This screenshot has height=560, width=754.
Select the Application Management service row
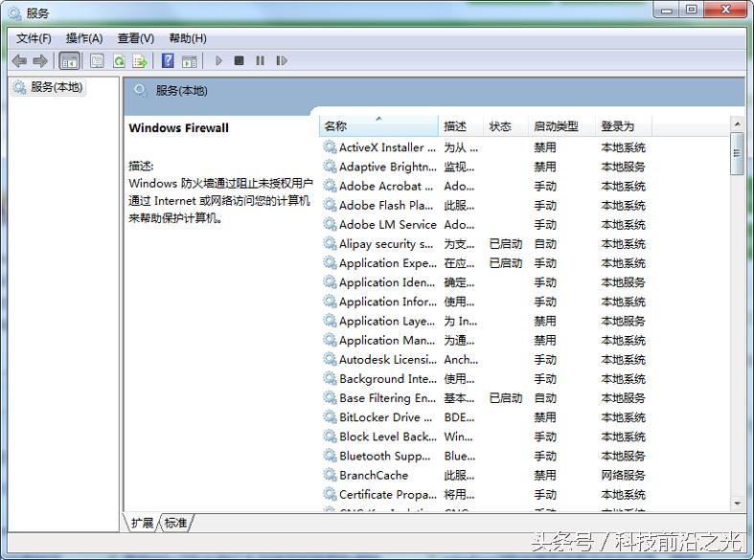[485, 340]
